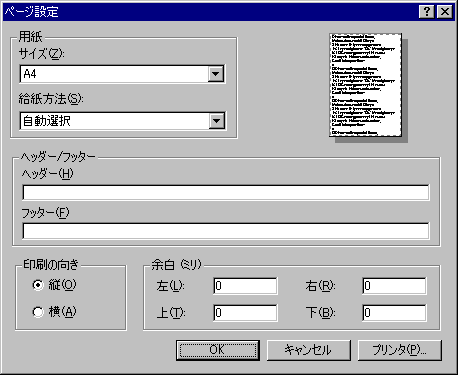The image size is (458, 375).
Task: Select the 横 landscape radio button
Action: tap(38, 312)
